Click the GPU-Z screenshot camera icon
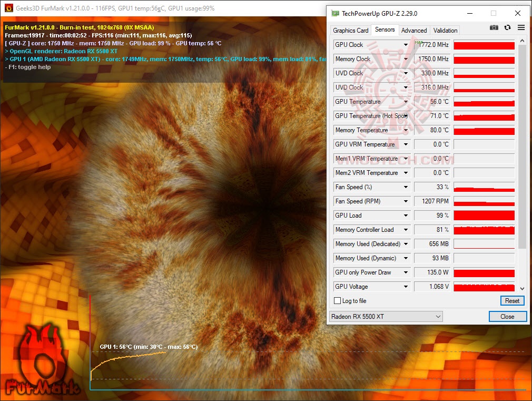 pos(494,27)
